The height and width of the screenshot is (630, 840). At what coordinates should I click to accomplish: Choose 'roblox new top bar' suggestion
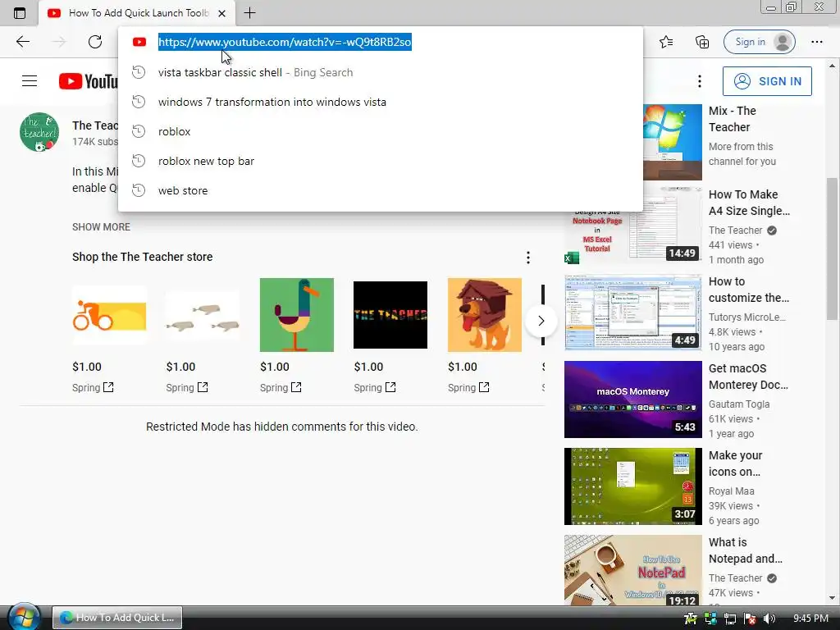[x=381, y=161]
